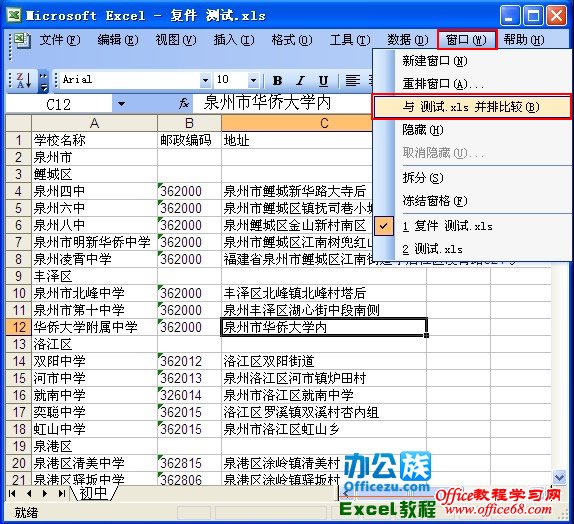Open the font size 10 dropdown

[x=253, y=80]
